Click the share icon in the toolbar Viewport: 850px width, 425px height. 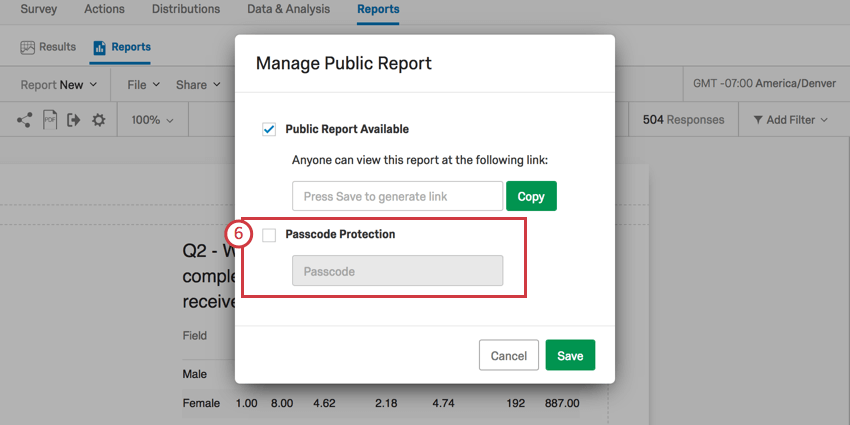coord(25,120)
